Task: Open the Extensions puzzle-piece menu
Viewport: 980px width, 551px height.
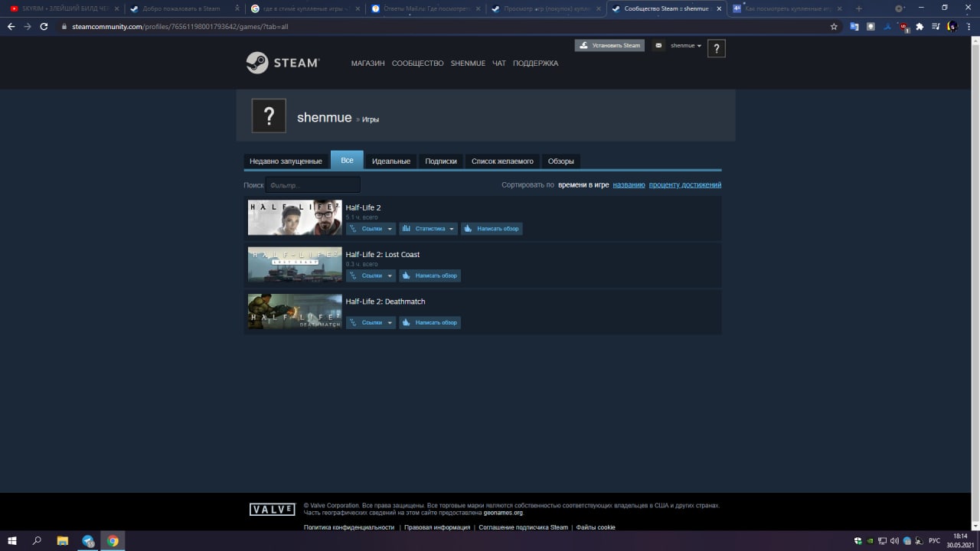Action: pos(920,26)
